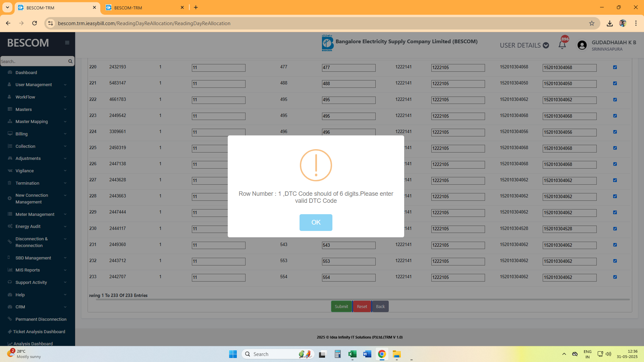Click the sidebar search magnifier icon
The height and width of the screenshot is (362, 644).
click(70, 61)
